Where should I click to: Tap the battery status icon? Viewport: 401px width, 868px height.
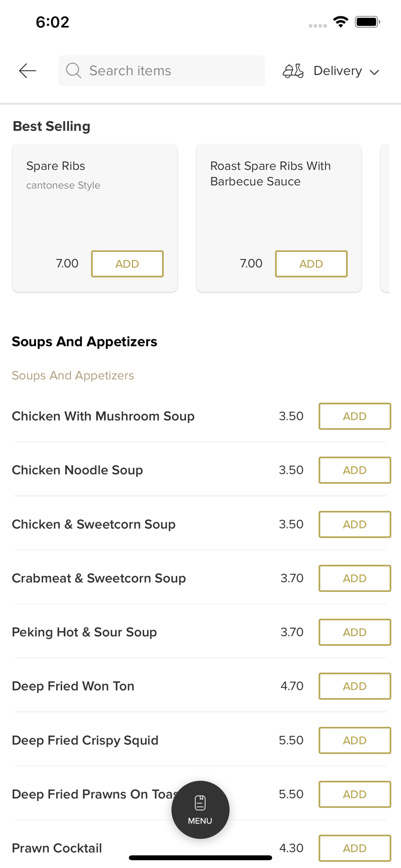(x=367, y=22)
